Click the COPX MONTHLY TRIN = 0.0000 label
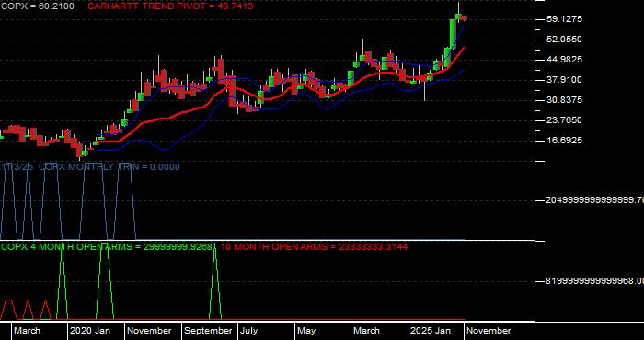This screenshot has height=340, width=644. coord(109,167)
